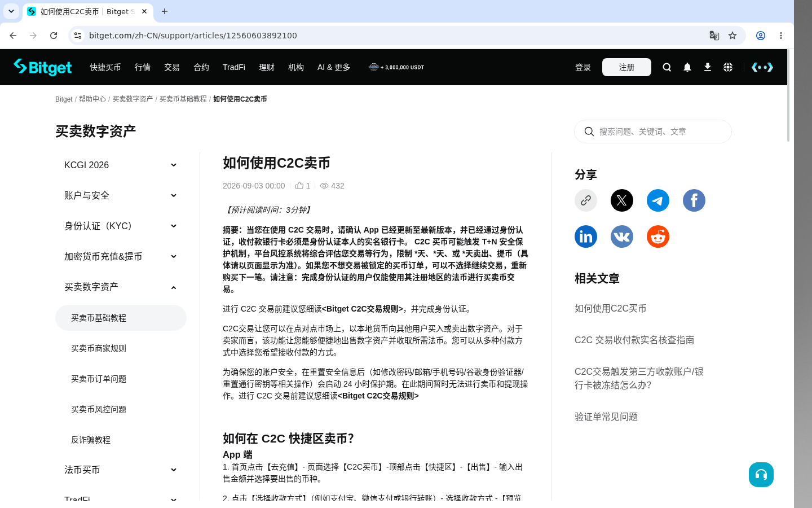Click the 登录 login link
This screenshot has height=508, width=812.
tap(583, 67)
